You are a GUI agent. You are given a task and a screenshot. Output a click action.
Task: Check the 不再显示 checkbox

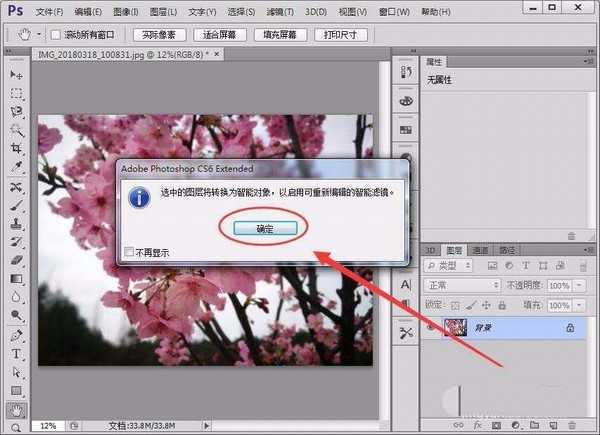click(129, 252)
